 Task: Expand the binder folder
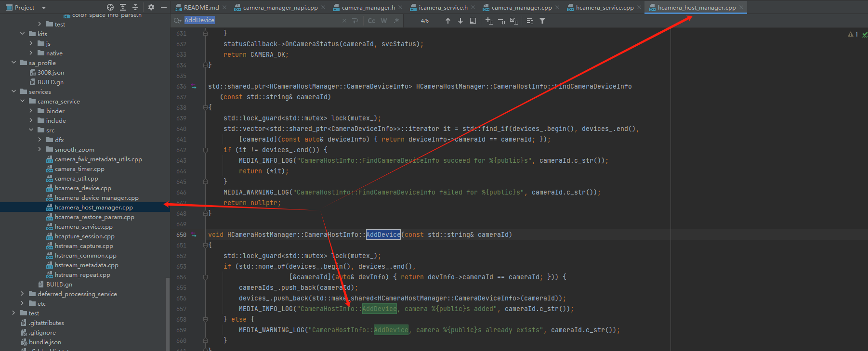31,111
